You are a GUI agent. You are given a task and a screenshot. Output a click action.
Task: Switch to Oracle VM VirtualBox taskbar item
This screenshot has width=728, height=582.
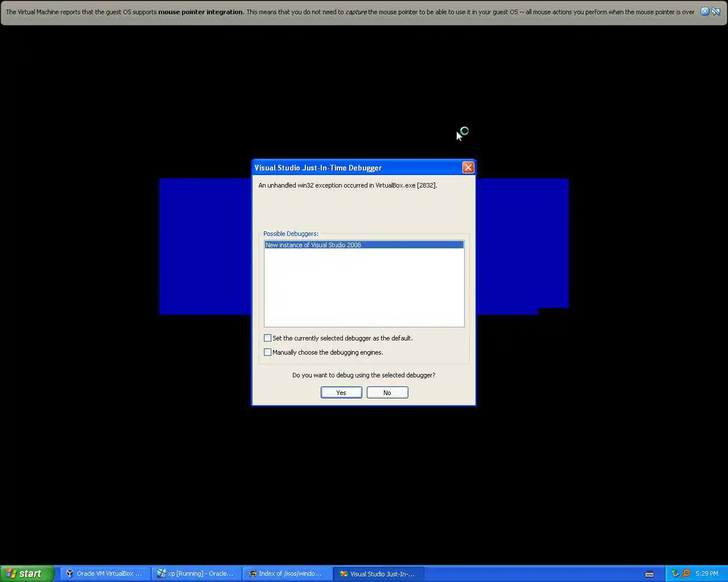105,573
